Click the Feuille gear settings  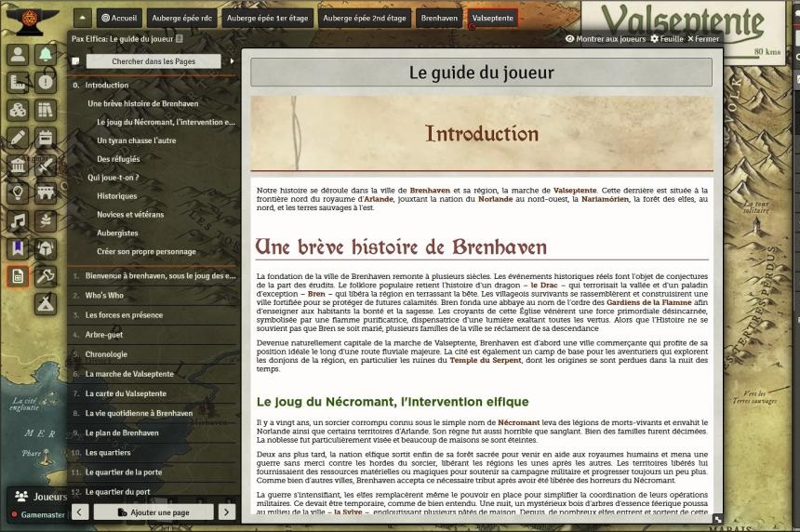665,39
